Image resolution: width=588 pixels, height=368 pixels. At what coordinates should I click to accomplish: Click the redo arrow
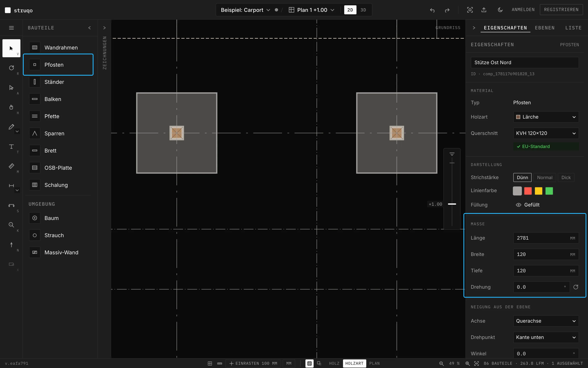[x=447, y=10]
